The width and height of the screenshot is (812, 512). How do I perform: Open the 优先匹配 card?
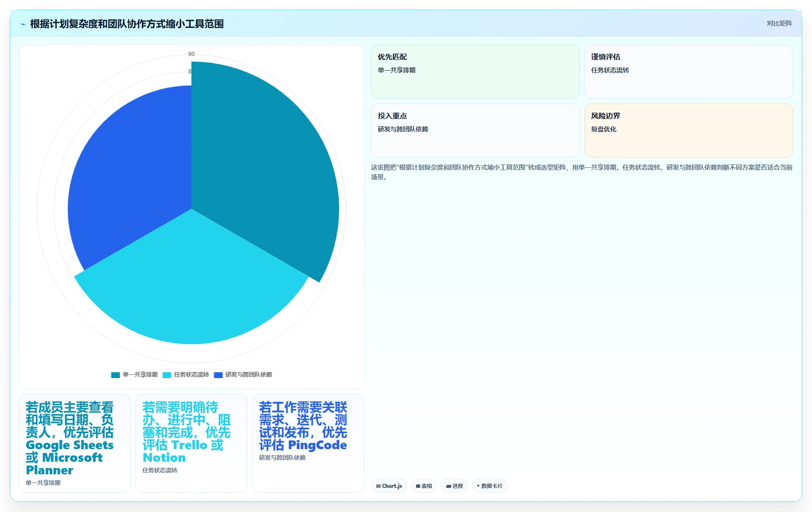[475, 72]
